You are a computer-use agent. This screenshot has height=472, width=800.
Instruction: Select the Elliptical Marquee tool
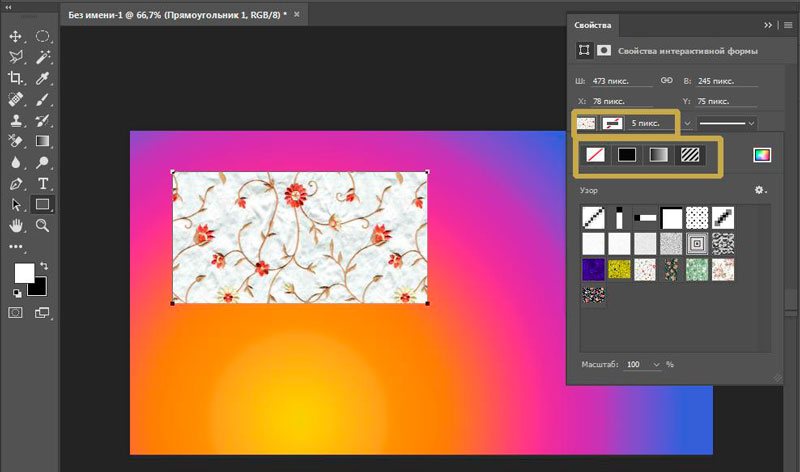pyautogui.click(x=42, y=36)
